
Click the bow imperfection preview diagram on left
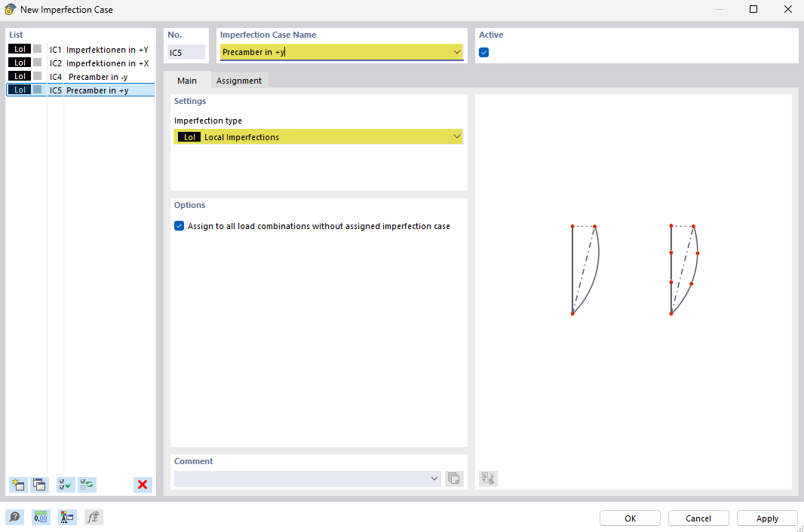pyautogui.click(x=585, y=270)
